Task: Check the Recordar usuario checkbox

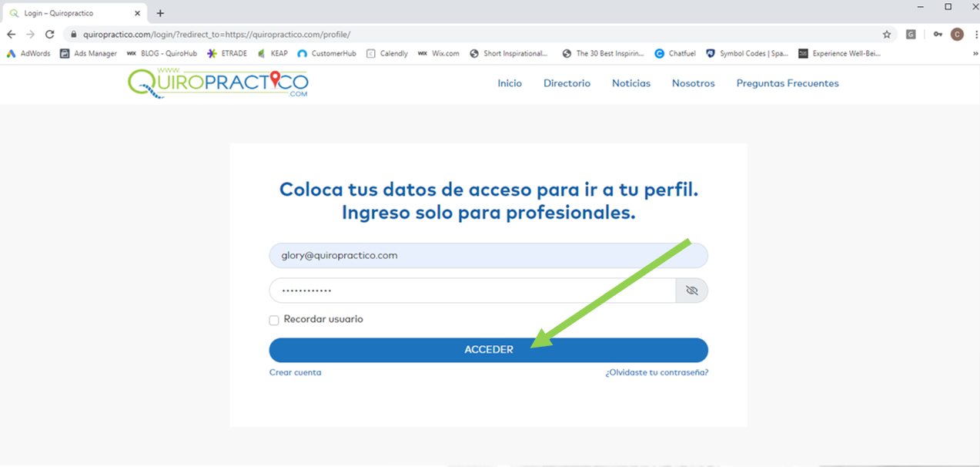Action: click(274, 320)
